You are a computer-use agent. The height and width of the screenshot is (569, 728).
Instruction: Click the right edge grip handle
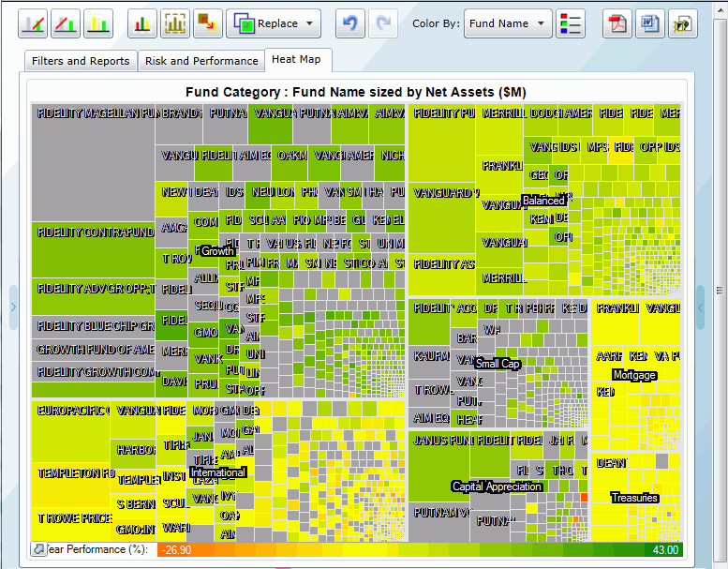721,291
